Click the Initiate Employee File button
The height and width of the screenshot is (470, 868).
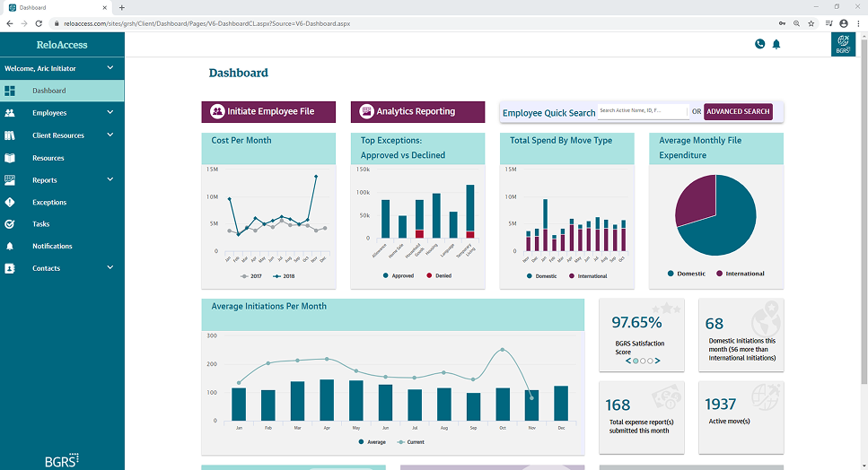268,112
